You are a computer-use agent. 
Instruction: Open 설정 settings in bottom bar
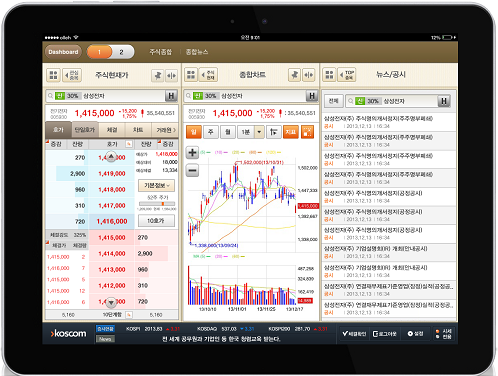(416, 334)
